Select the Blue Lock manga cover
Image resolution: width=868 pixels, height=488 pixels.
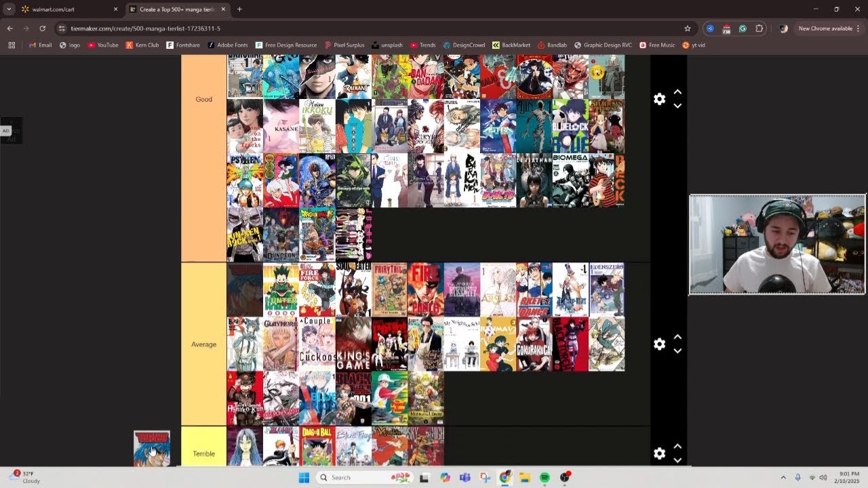click(x=570, y=127)
